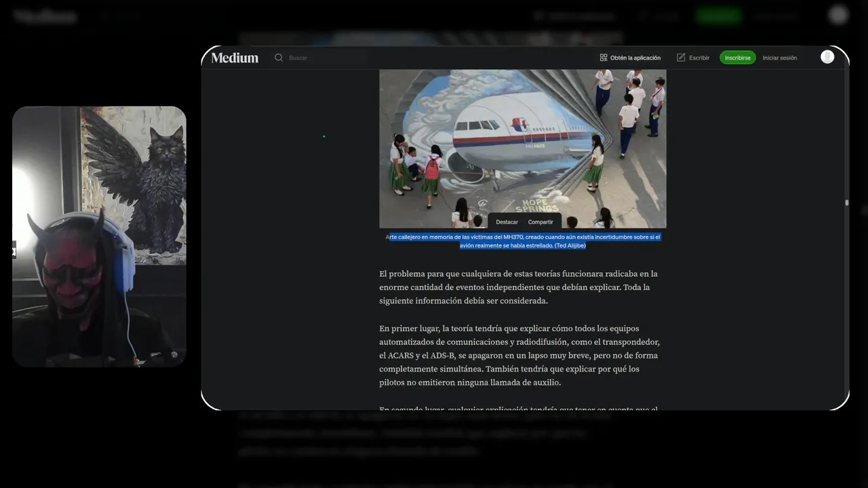The width and height of the screenshot is (868, 488).
Task: Open Iniciar sesión link
Action: [780, 58]
